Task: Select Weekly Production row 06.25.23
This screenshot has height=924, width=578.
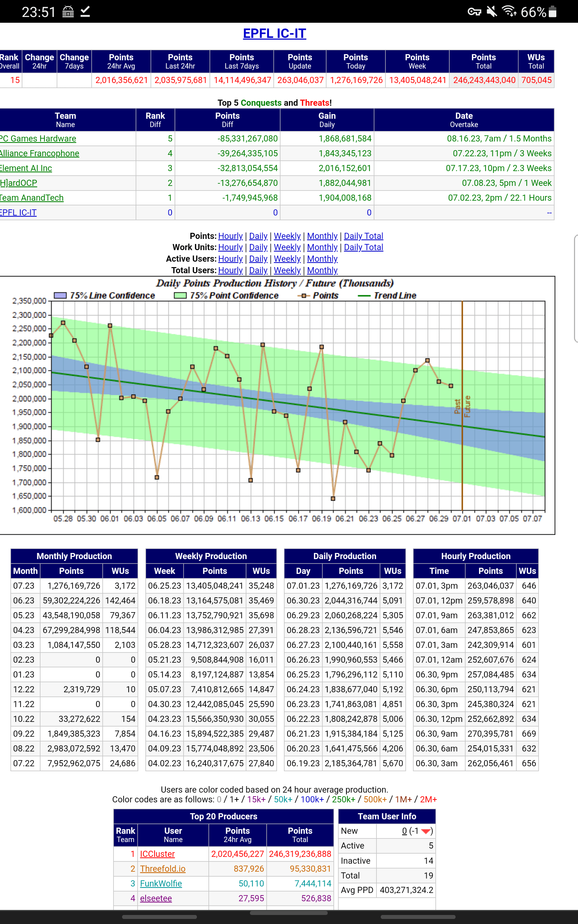Action: coord(211,586)
